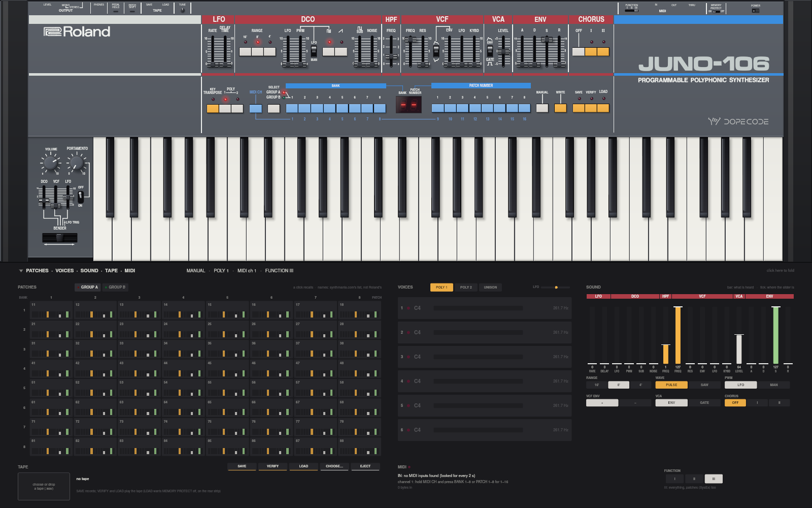Adjust the LFO slider in the Voices header

click(x=556, y=288)
